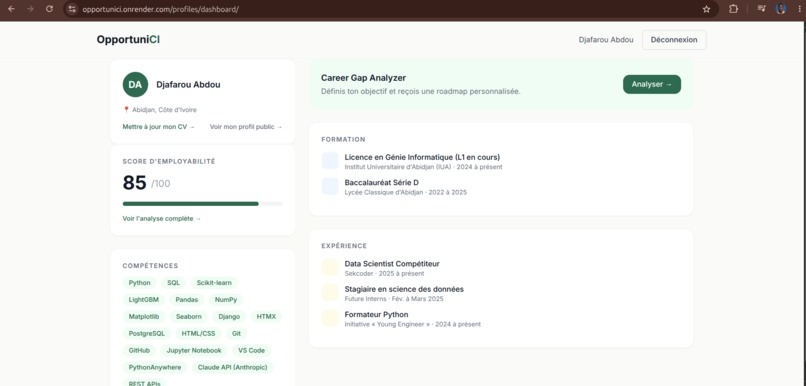Click the Seaborn skill tag
This screenshot has width=806, height=386.
point(189,317)
